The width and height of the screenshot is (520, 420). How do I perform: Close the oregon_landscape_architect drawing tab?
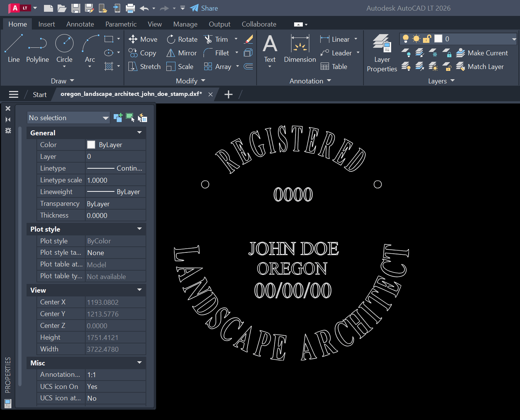pos(211,94)
